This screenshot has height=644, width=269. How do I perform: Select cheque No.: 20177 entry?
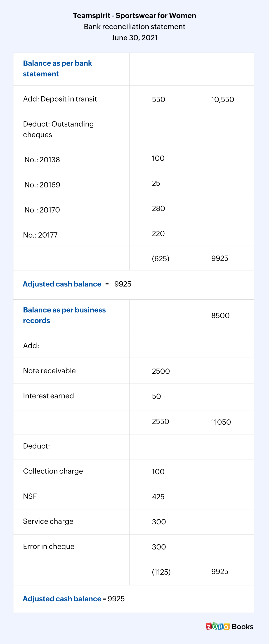click(40, 235)
